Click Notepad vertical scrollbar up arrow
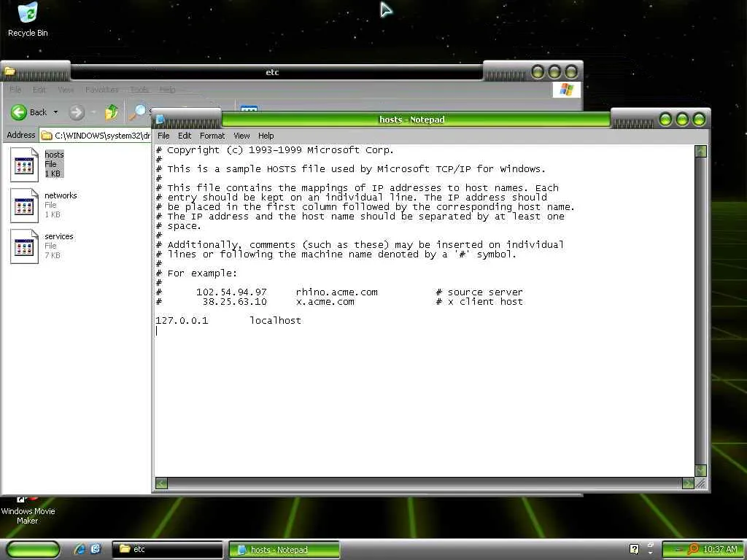The image size is (747, 560). [x=700, y=152]
